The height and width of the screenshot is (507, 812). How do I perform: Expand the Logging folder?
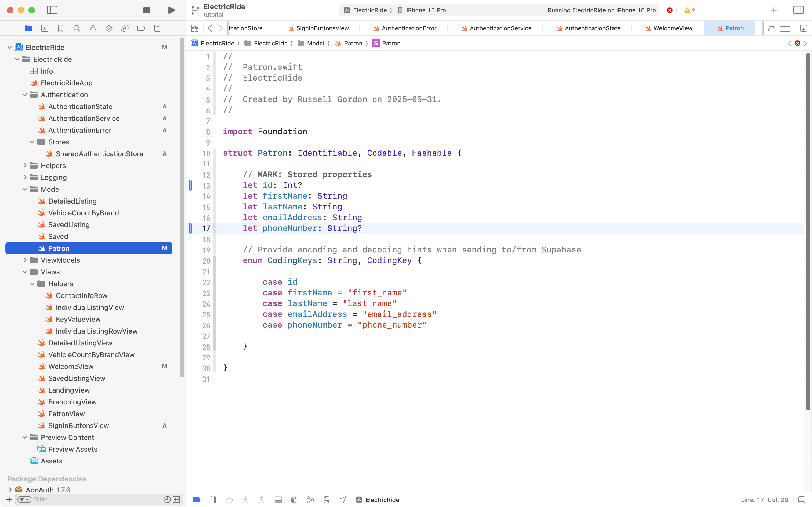point(25,177)
